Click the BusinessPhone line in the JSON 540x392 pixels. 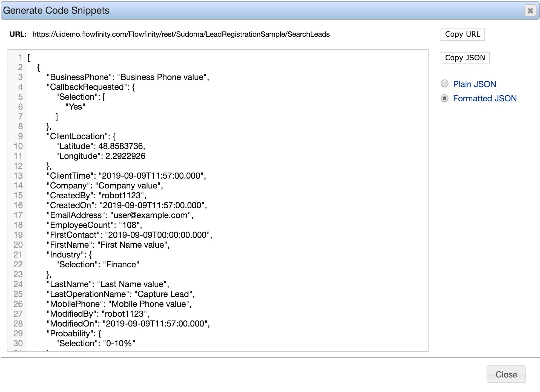tap(127, 77)
